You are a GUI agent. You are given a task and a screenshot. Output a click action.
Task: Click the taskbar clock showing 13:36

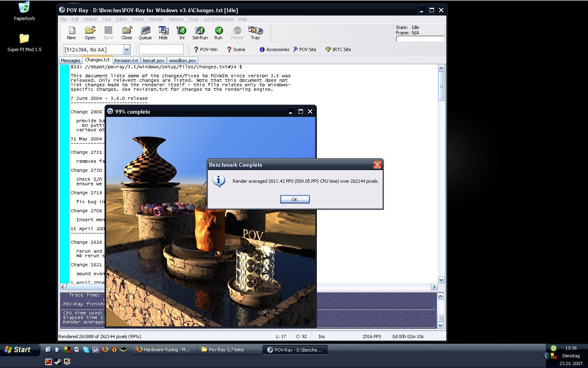571,348
